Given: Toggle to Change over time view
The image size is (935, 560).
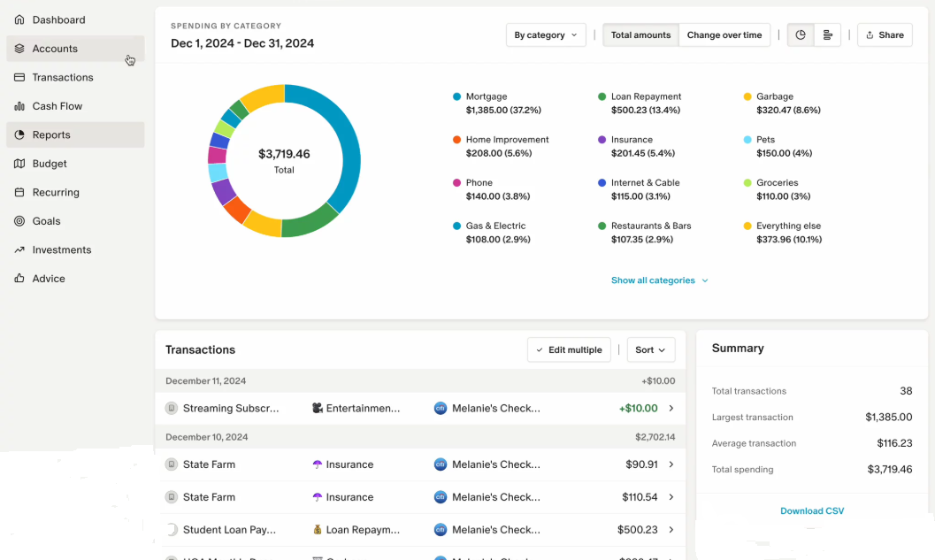Looking at the screenshot, I should click(x=724, y=35).
